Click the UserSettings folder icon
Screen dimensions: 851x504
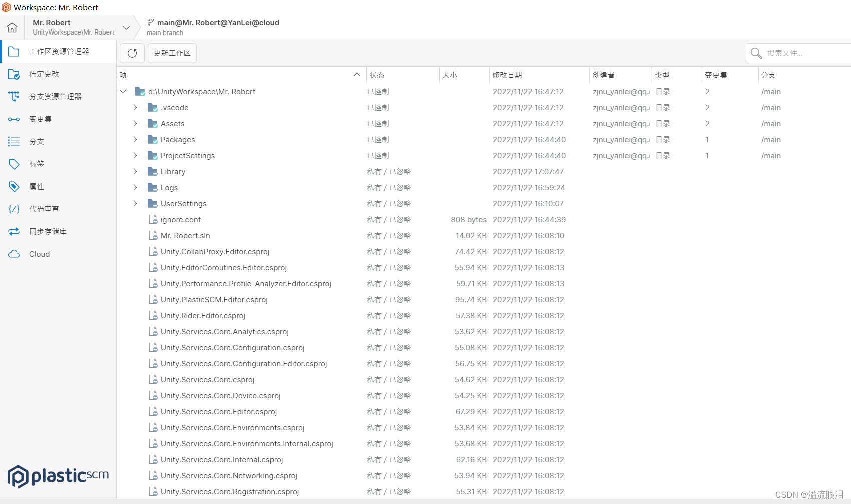tap(153, 204)
